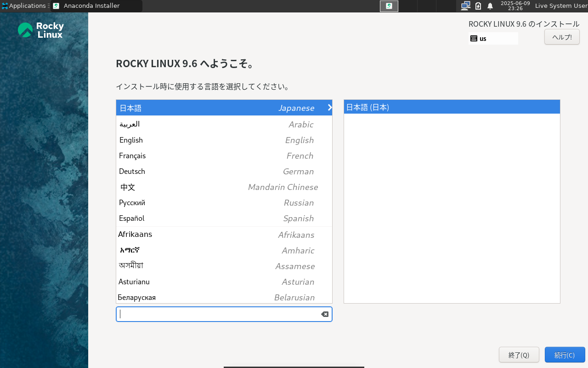Show notifications with the bell icon
The image size is (588, 368).
tap(490, 6)
